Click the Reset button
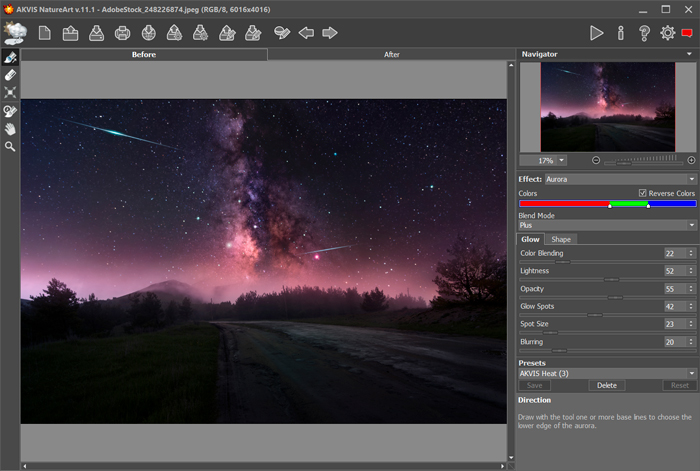Screen dimensions: 700x471 click(679, 385)
